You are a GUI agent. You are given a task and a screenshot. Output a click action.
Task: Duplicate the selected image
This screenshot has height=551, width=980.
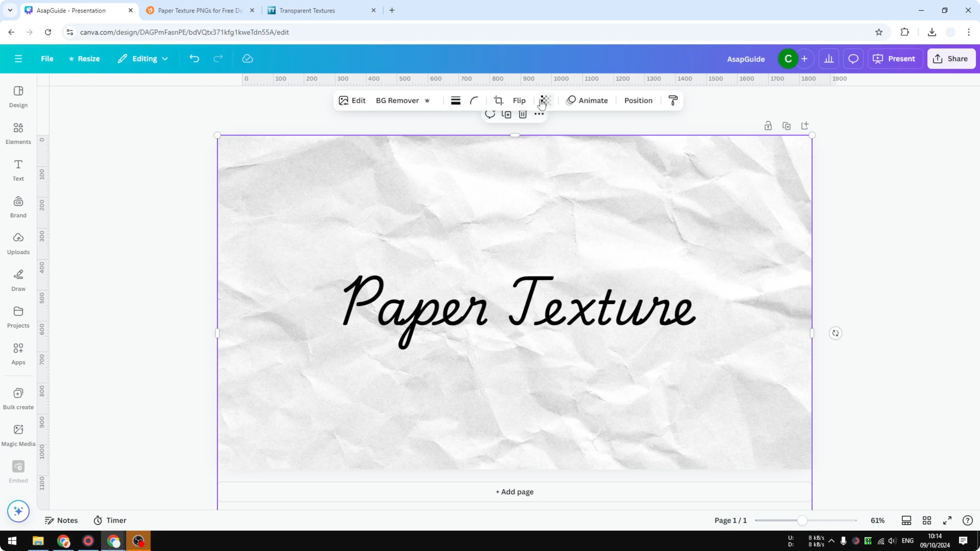506,114
